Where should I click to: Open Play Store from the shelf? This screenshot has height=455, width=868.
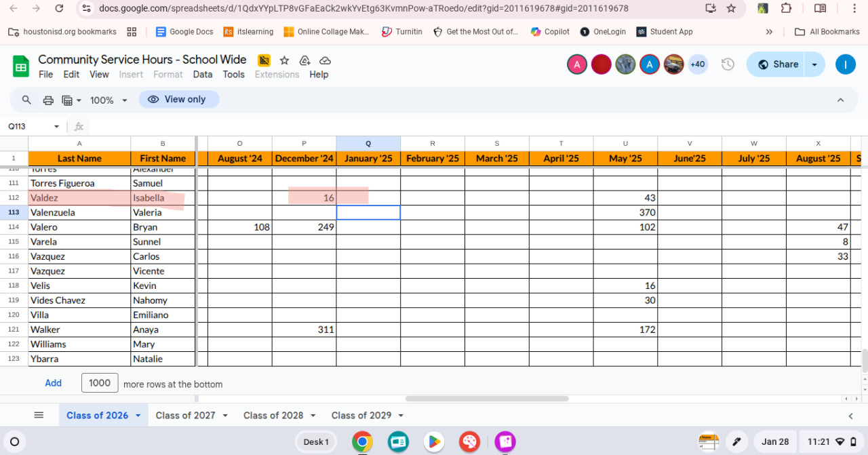click(x=434, y=442)
